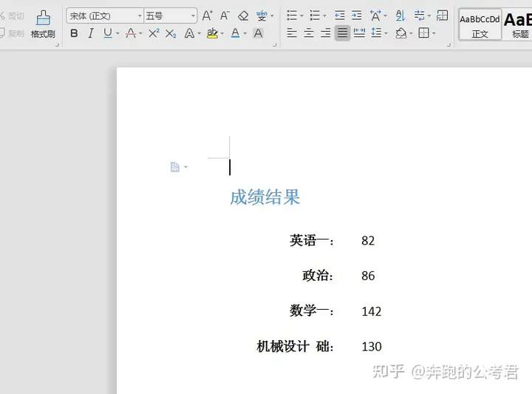Click the page layout icon beside the cursor
This screenshot has height=394, width=532.
(x=174, y=167)
